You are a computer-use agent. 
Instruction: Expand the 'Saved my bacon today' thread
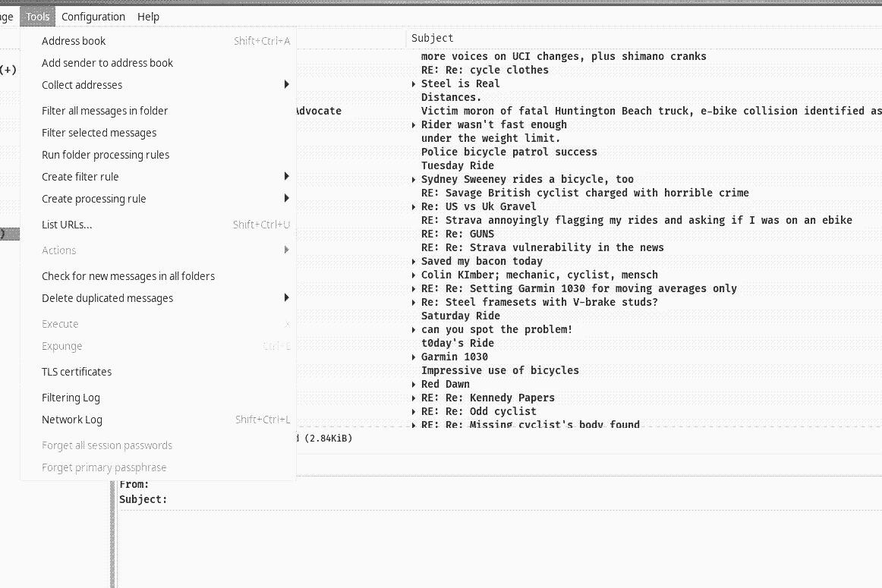[414, 262]
